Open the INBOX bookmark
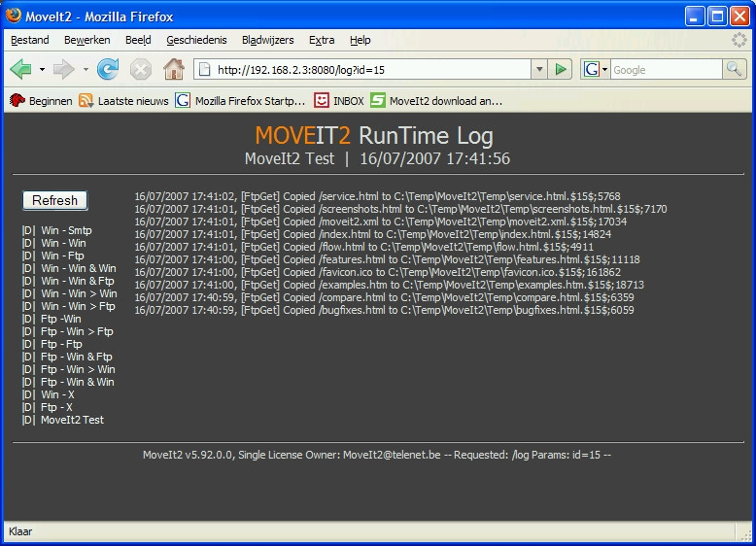 pyautogui.click(x=339, y=101)
